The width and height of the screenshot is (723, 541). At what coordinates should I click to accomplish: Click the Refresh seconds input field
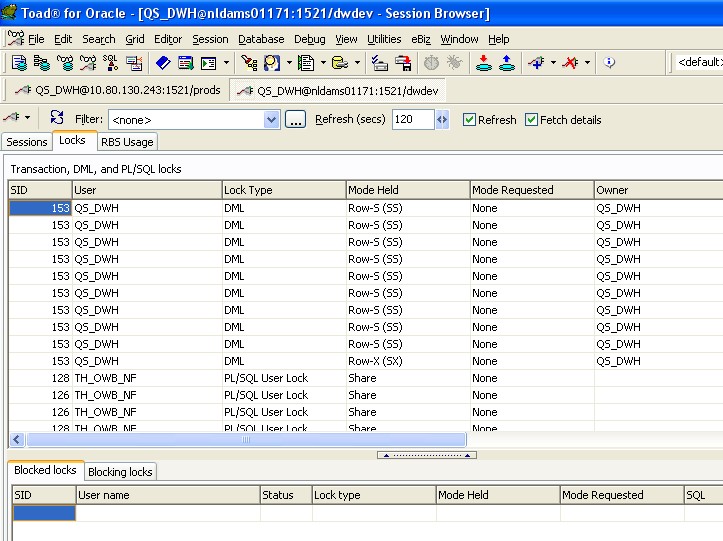coord(412,120)
